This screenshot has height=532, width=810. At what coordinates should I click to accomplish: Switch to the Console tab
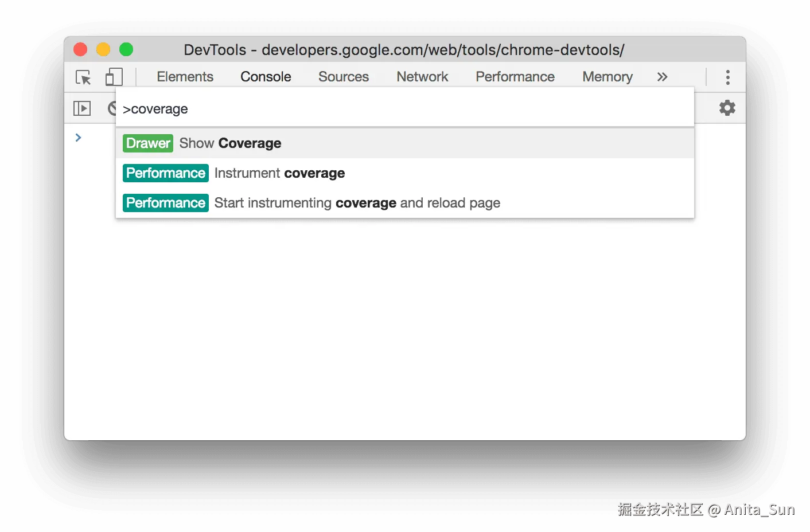266,77
